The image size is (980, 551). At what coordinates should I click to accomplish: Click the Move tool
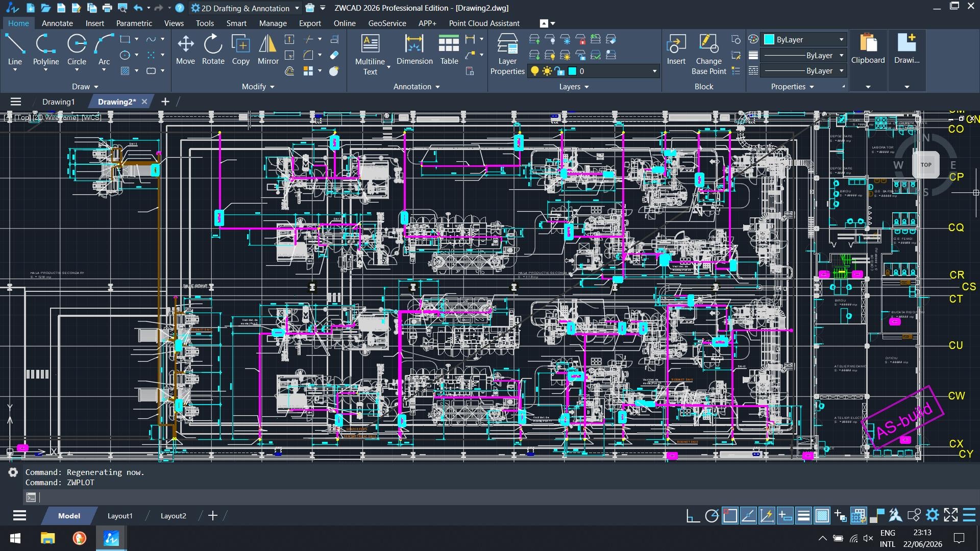pos(185,49)
